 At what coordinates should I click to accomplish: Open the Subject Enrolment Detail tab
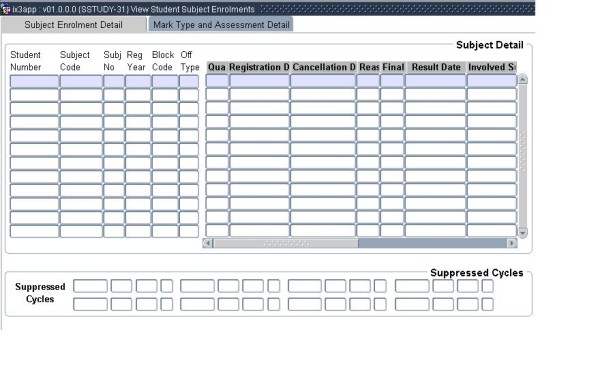pyautogui.click(x=73, y=25)
